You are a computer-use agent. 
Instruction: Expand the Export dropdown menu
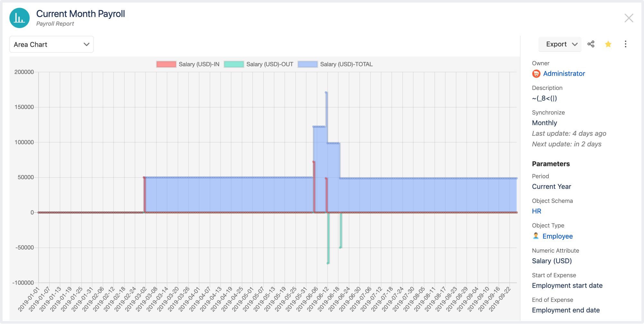click(x=560, y=44)
